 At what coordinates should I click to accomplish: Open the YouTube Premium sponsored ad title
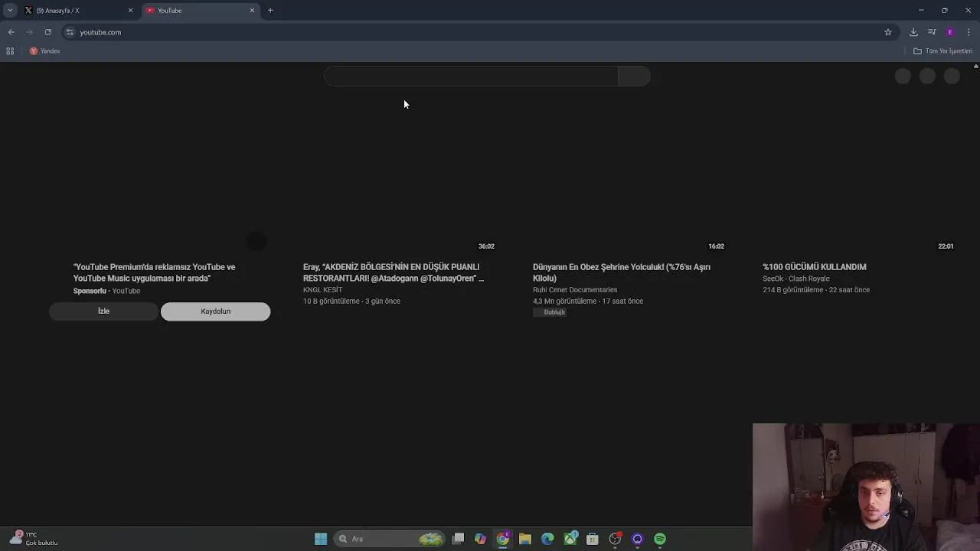[154, 272]
